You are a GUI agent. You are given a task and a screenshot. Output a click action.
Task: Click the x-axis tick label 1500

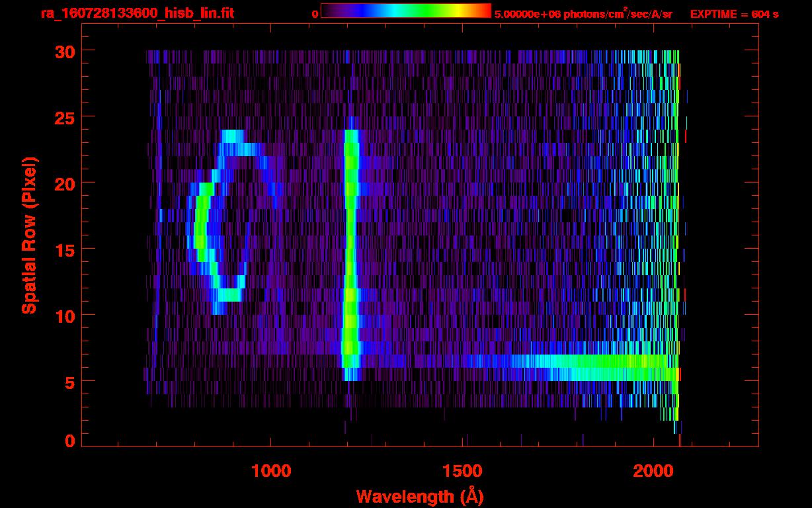462,470
